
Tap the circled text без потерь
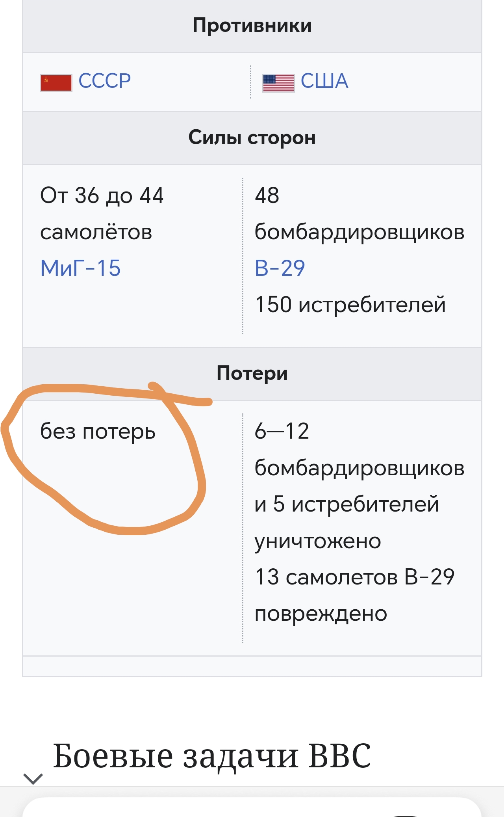tap(98, 432)
